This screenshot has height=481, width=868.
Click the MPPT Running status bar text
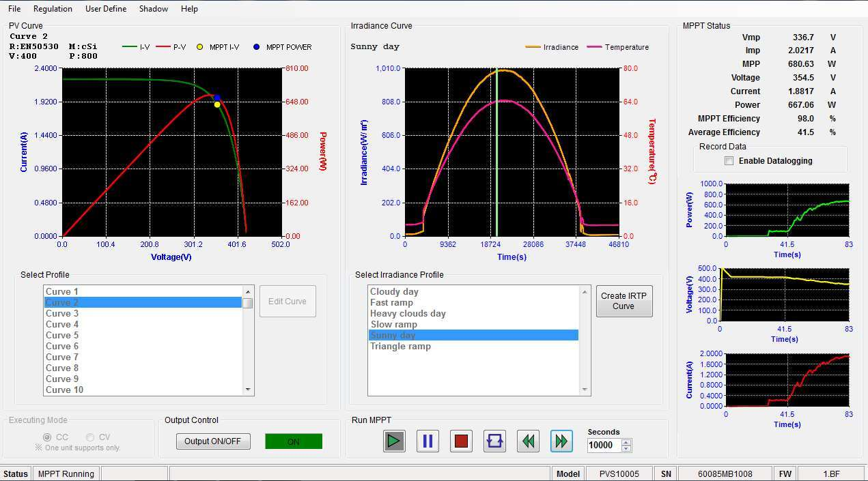(66, 473)
